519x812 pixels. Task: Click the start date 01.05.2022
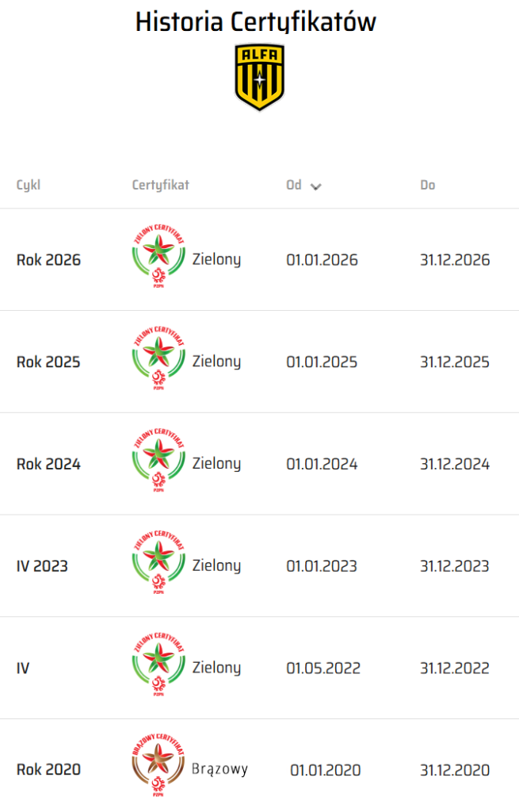(323, 668)
